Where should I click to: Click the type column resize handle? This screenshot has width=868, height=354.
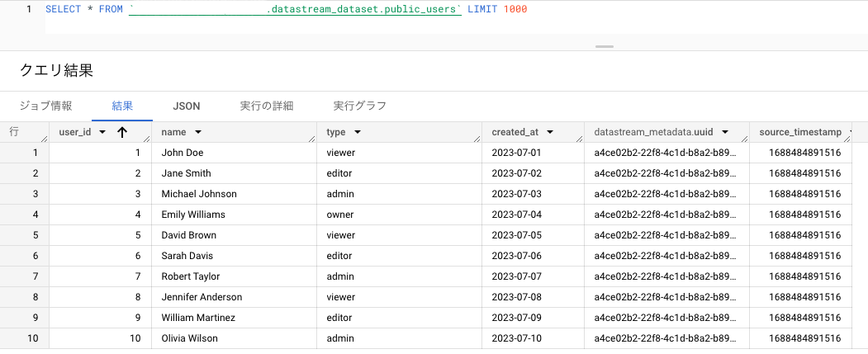[477, 139]
